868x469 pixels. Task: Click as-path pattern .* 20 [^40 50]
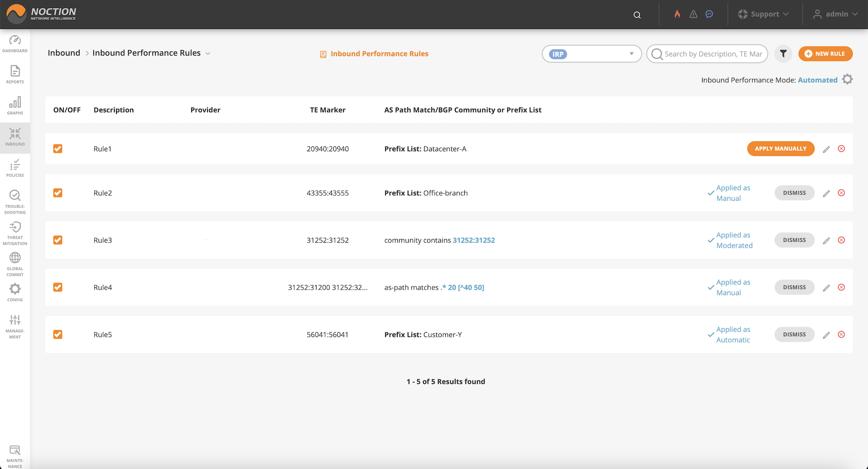coord(462,287)
